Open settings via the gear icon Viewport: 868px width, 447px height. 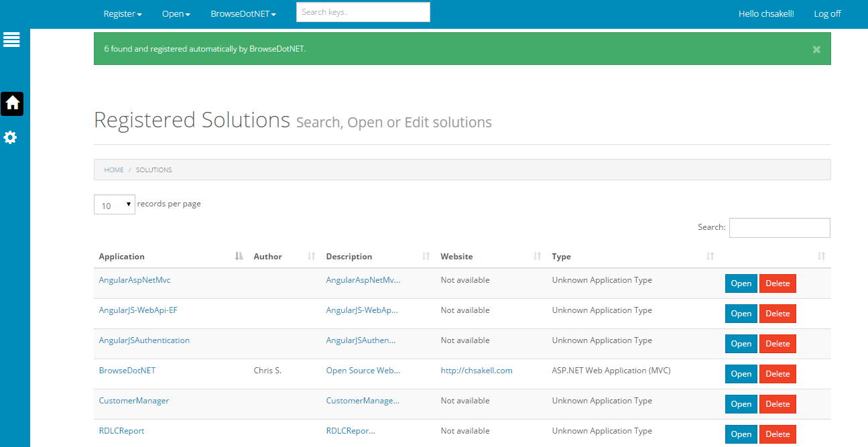click(x=11, y=137)
